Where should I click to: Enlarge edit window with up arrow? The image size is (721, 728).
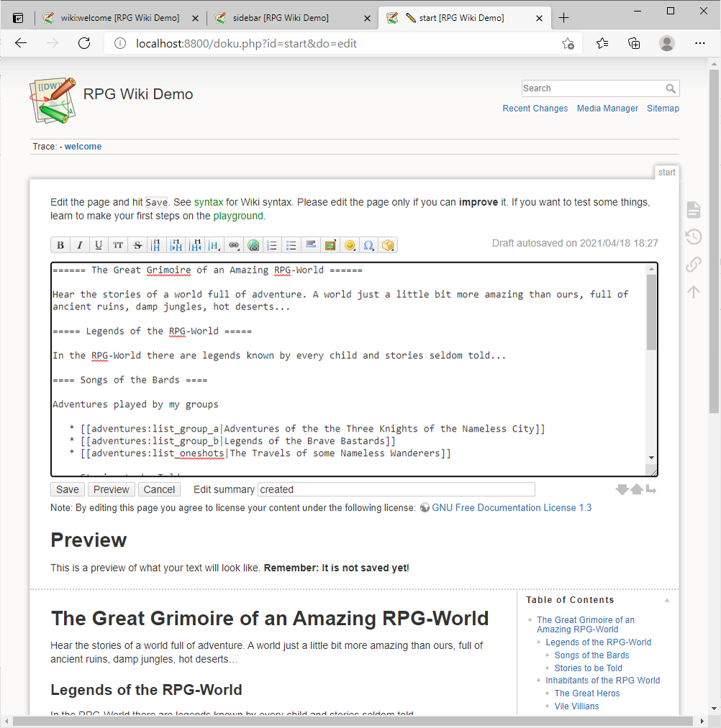point(637,489)
